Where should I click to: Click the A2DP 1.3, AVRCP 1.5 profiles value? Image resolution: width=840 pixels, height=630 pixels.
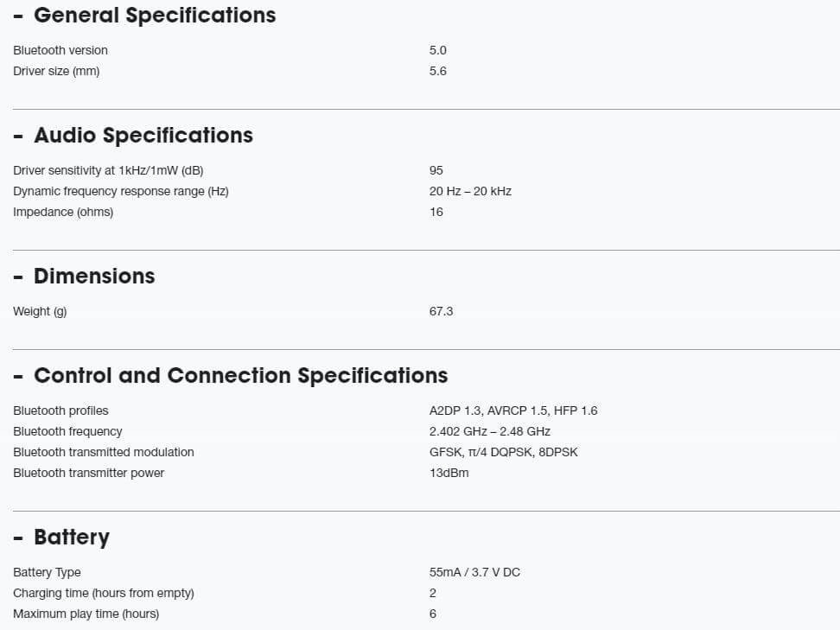click(512, 410)
